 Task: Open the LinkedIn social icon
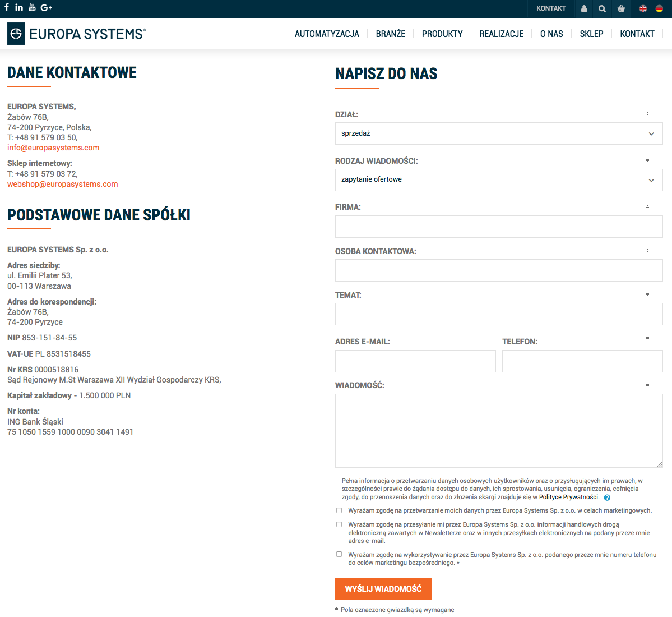click(x=19, y=7)
